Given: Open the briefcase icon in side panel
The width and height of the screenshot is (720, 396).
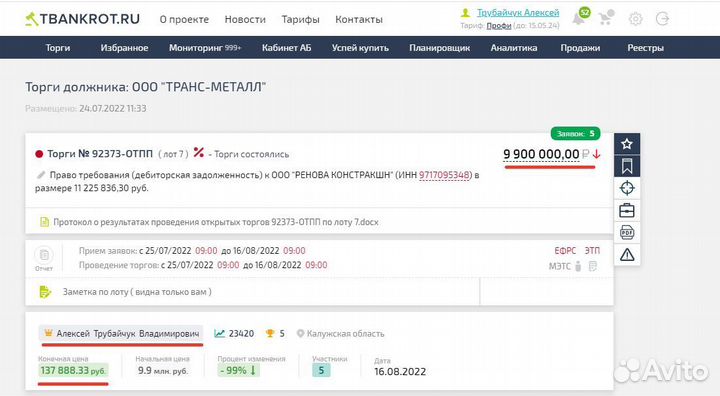Looking at the screenshot, I should coord(627,210).
